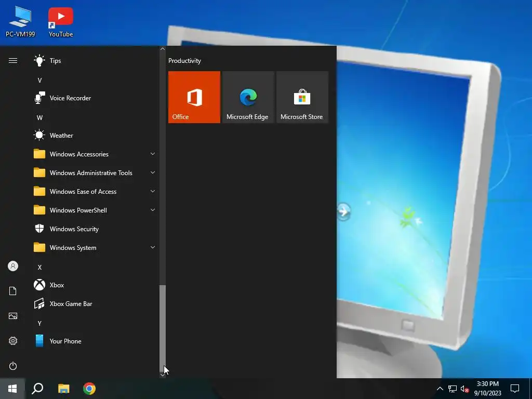Launch Voice Recorder
The height and width of the screenshot is (399, 532).
pos(95,98)
